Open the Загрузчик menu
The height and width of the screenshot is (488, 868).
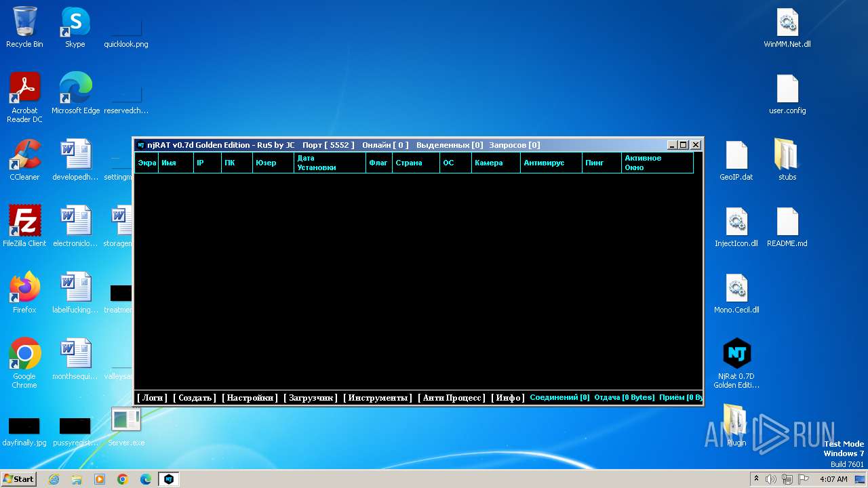coord(311,398)
